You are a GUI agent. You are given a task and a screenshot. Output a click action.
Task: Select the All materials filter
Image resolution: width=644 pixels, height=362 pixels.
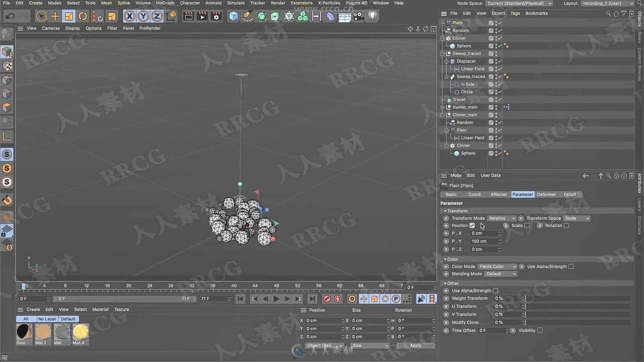[26, 319]
